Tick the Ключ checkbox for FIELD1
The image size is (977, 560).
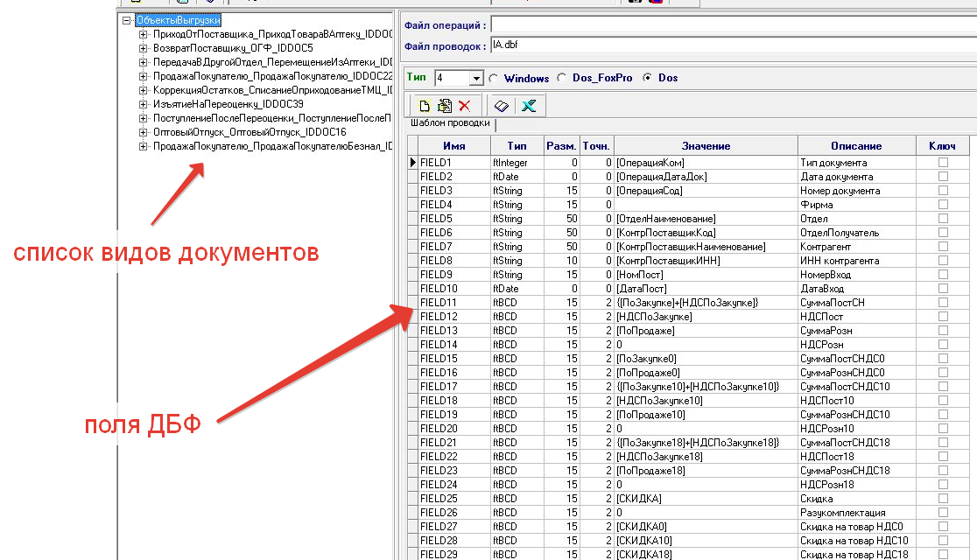pyautogui.click(x=943, y=163)
